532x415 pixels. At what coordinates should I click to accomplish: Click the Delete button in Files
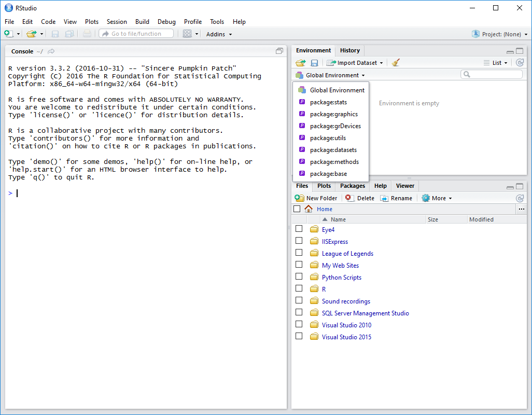360,198
